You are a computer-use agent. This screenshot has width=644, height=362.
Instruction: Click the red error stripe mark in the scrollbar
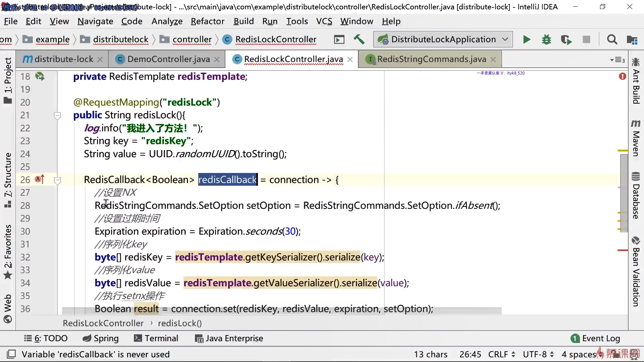tap(623, 250)
